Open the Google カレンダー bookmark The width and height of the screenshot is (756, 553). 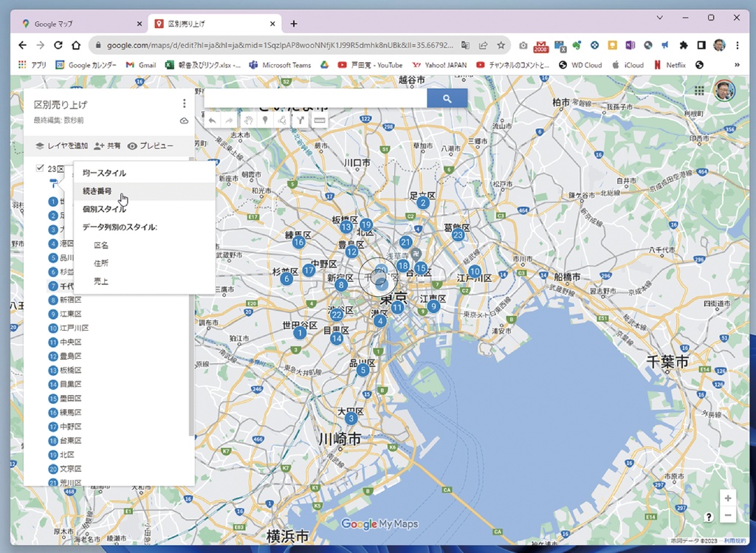(x=86, y=65)
